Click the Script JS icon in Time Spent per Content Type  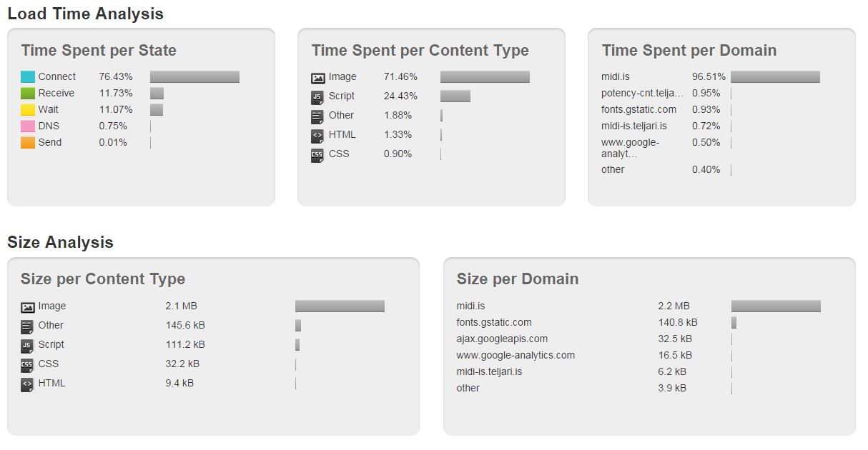(x=318, y=97)
